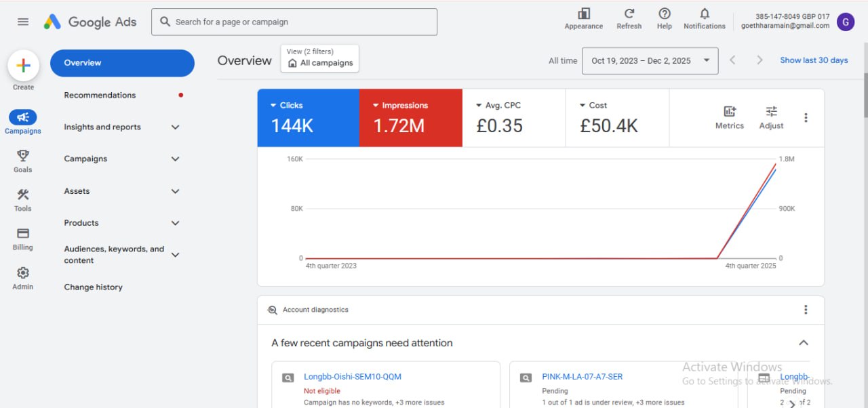The height and width of the screenshot is (408, 868).
Task: Open Change history menu item
Action: (94, 287)
